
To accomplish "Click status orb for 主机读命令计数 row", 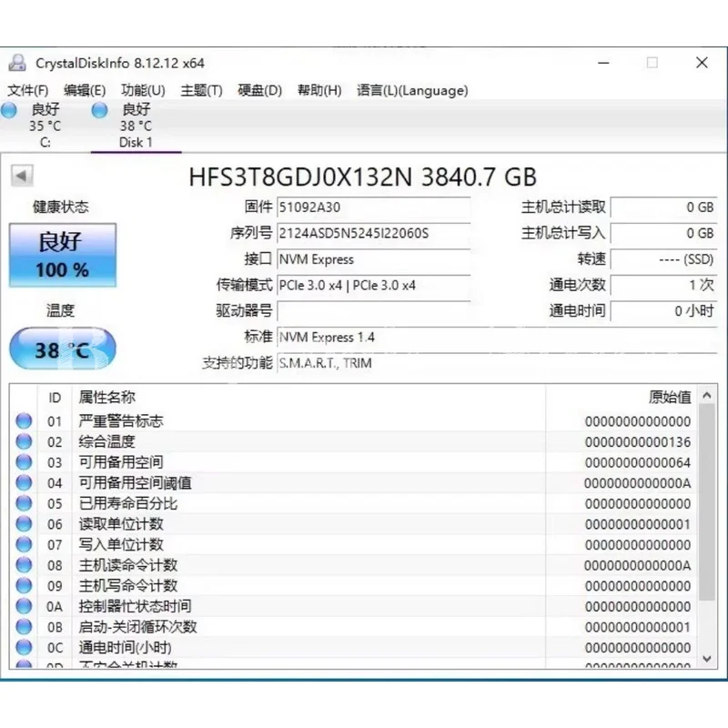I will (24, 566).
